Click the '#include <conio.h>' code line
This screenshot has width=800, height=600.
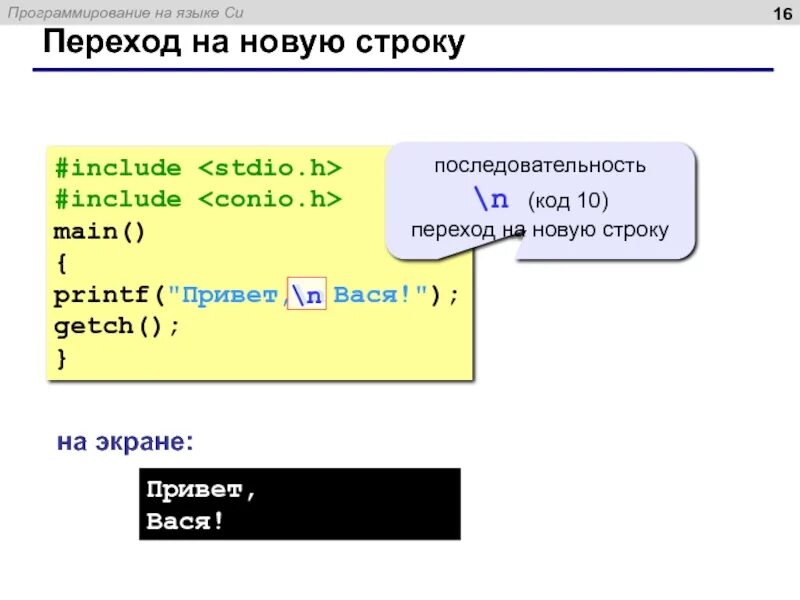(x=198, y=199)
